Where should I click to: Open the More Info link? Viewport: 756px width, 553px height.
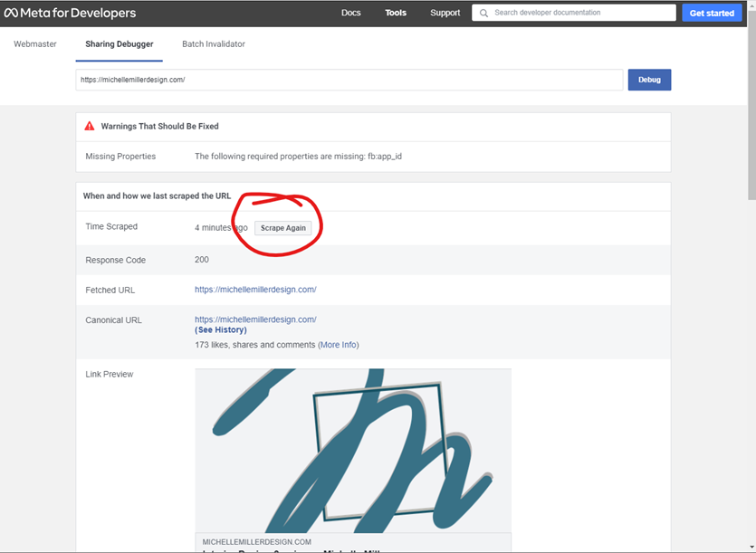click(338, 345)
